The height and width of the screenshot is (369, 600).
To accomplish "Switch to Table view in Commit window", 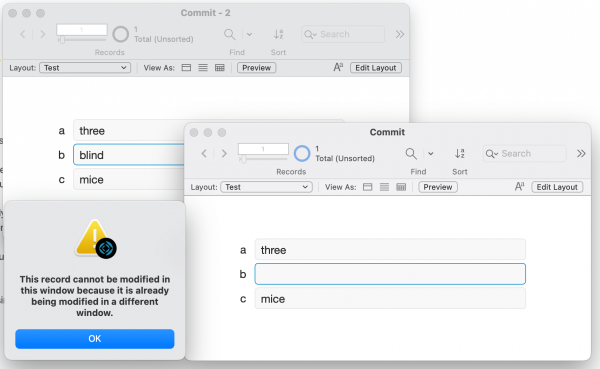I will tap(401, 187).
